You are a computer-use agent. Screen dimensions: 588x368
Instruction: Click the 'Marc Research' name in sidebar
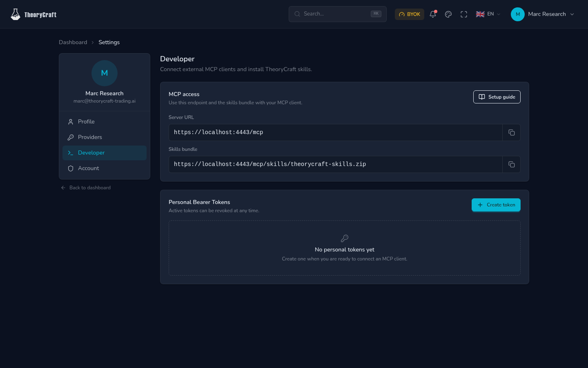click(x=105, y=94)
